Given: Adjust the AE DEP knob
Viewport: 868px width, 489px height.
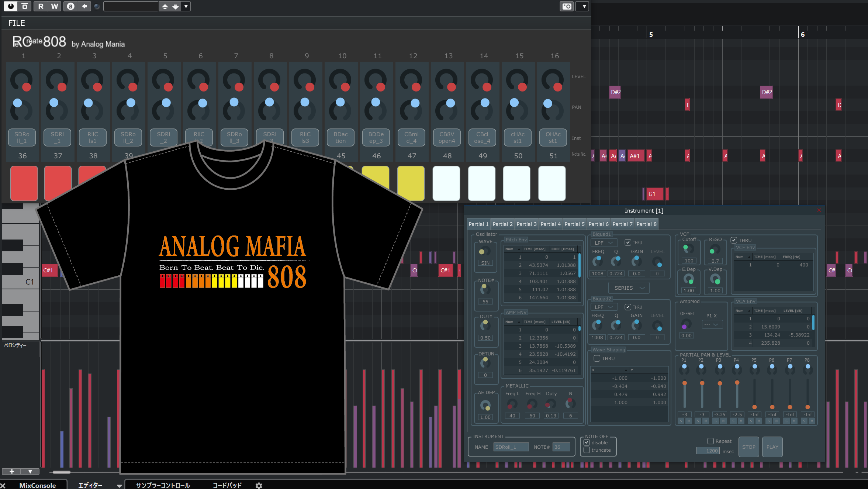Looking at the screenshot, I should point(485,405).
